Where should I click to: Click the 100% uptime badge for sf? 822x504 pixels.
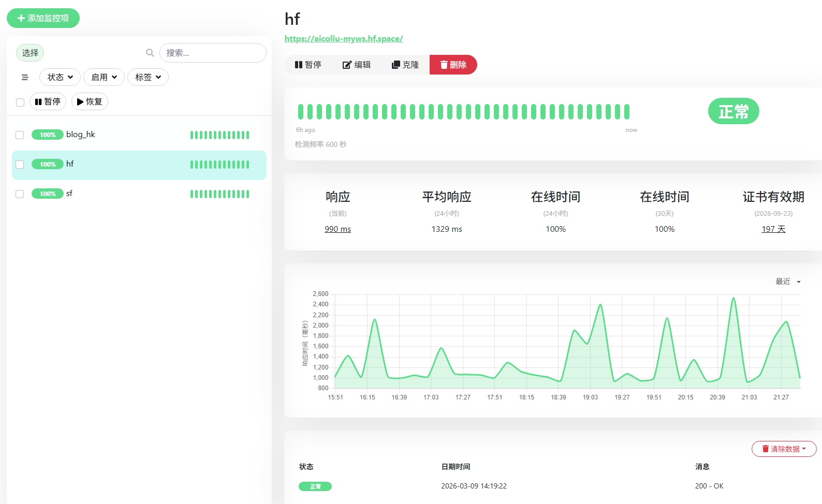pos(48,194)
